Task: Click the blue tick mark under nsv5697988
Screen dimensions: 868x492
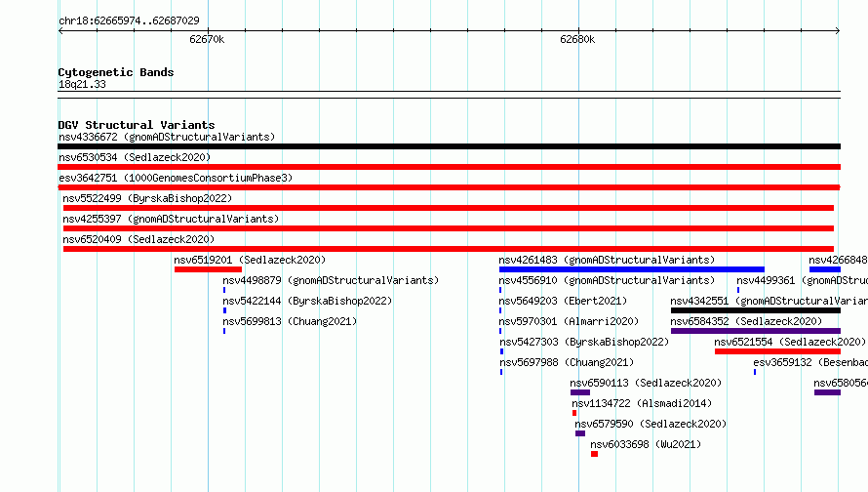Action: click(501, 372)
